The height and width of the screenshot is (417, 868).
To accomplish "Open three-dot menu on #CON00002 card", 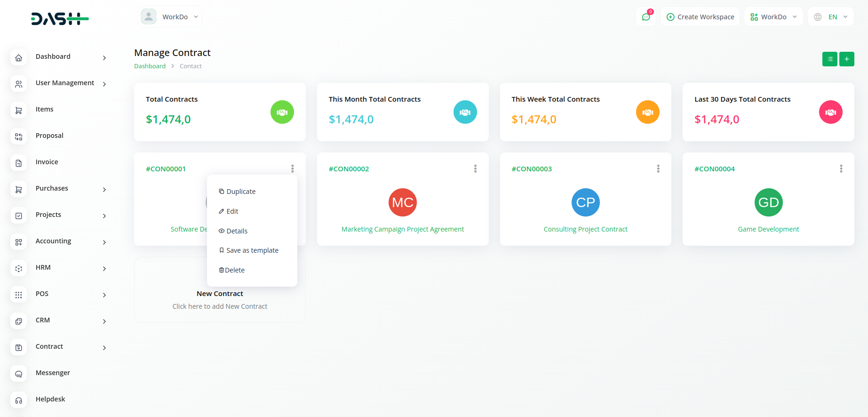I will click(475, 169).
